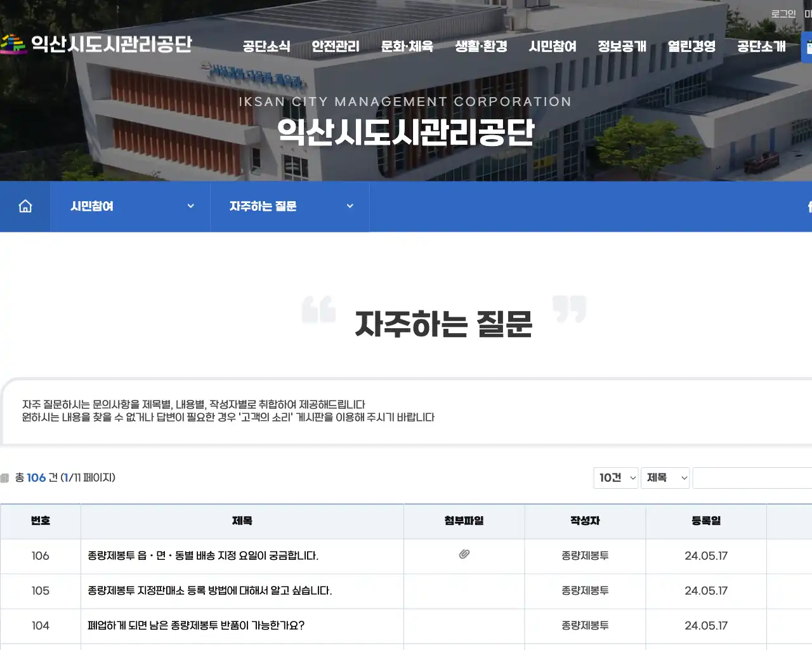This screenshot has height=650, width=812.
Task: Open the '제목' search-type dropdown
Action: tap(665, 478)
